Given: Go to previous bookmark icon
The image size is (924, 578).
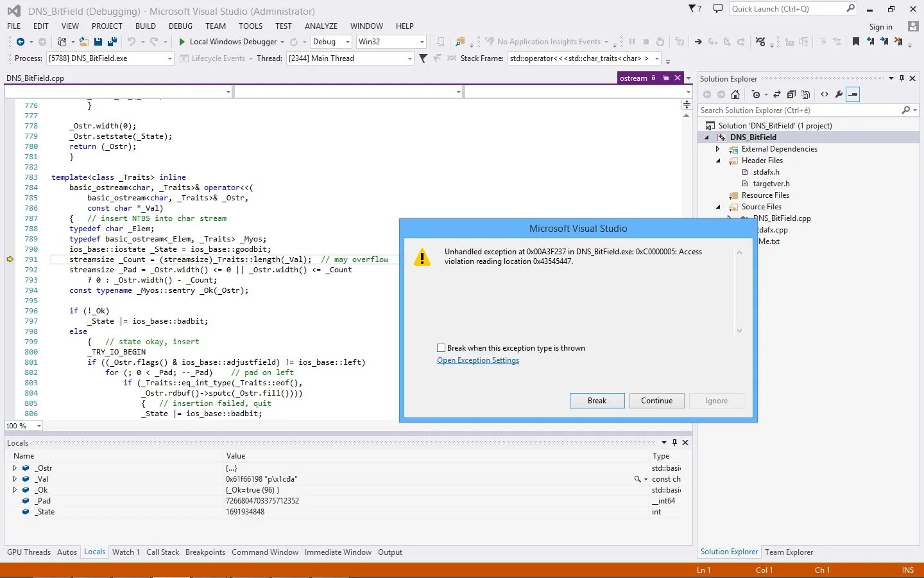Looking at the screenshot, I should pyautogui.click(x=870, y=42).
